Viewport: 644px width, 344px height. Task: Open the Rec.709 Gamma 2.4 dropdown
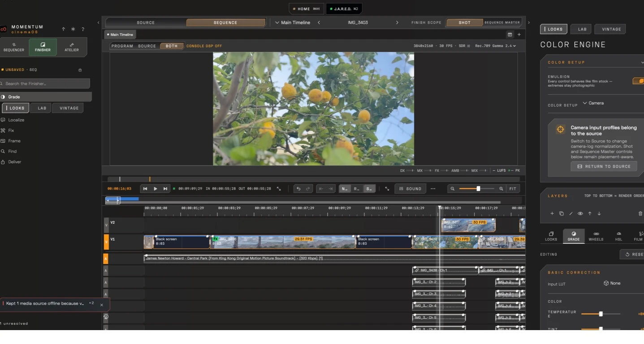495,46
